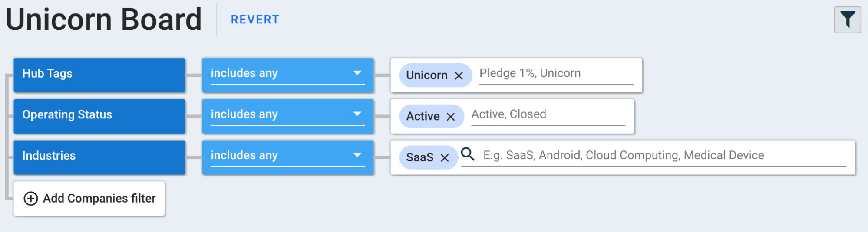The width and height of the screenshot is (868, 232).
Task: Click the filter funnel icon
Action: point(847,20)
